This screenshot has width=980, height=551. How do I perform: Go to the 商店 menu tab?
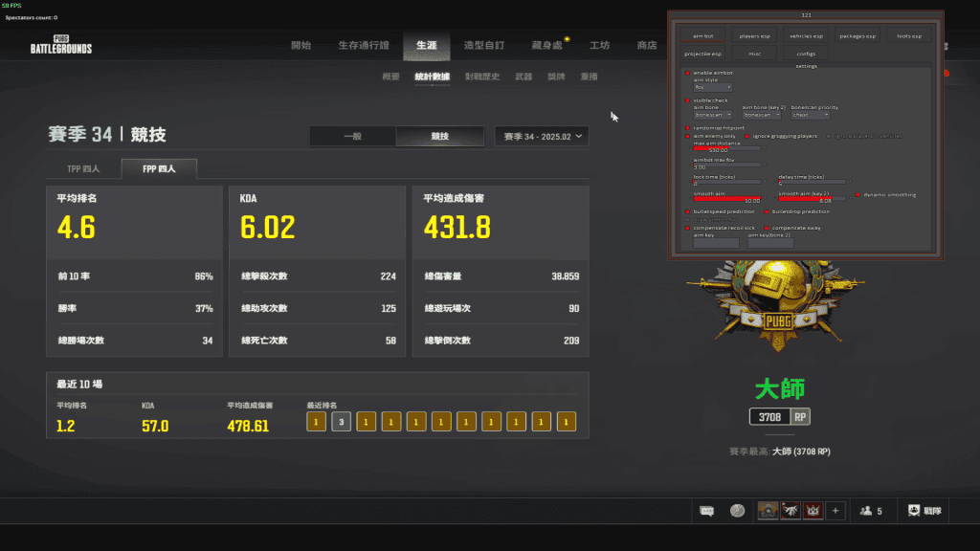[647, 45]
